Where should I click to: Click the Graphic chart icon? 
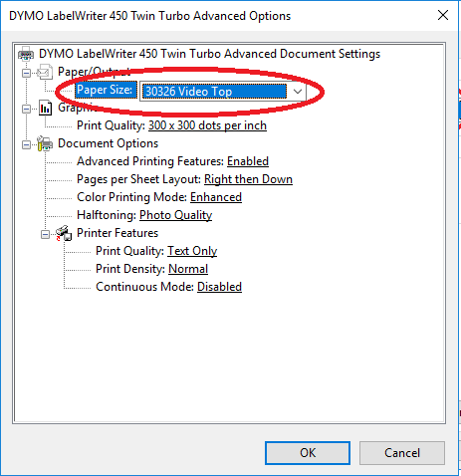[45, 108]
